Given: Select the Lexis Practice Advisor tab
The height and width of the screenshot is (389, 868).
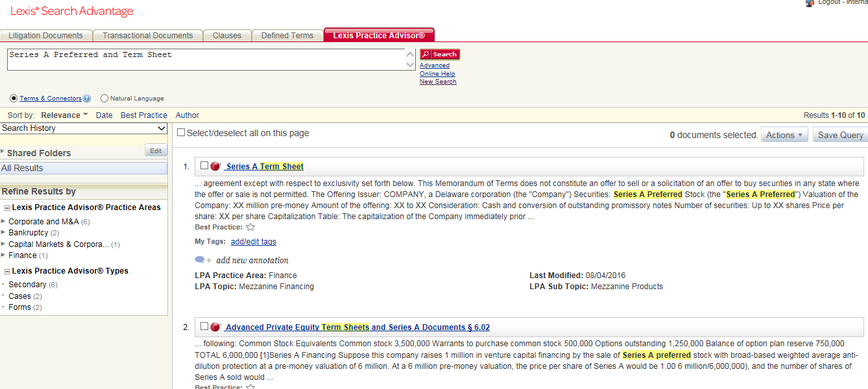Looking at the screenshot, I should point(379,36).
